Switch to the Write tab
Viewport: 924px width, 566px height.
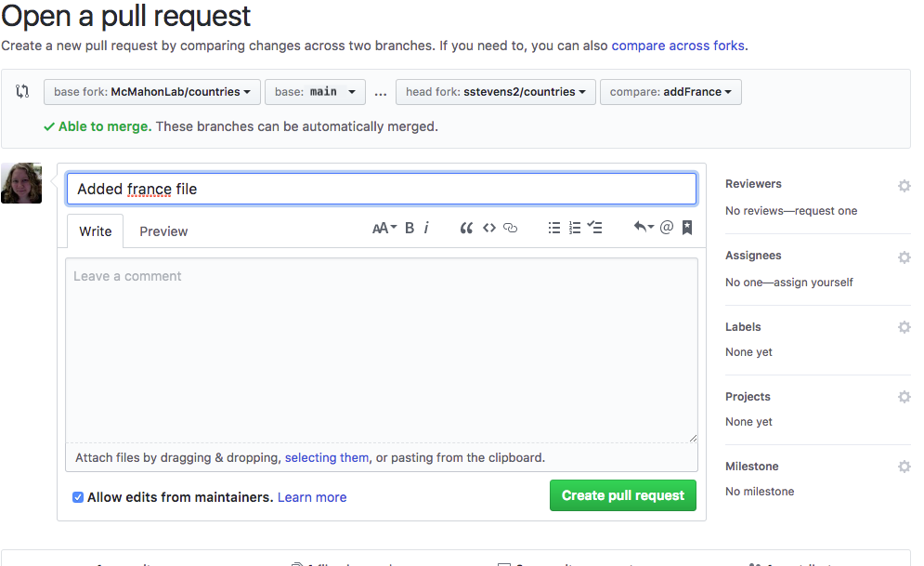pyautogui.click(x=96, y=231)
